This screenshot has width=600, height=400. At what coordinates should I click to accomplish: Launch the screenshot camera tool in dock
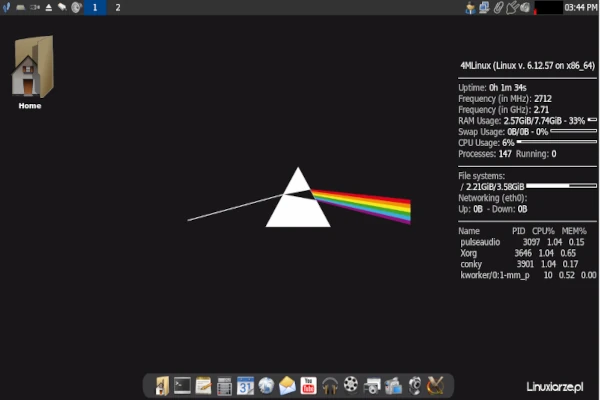(x=372, y=386)
